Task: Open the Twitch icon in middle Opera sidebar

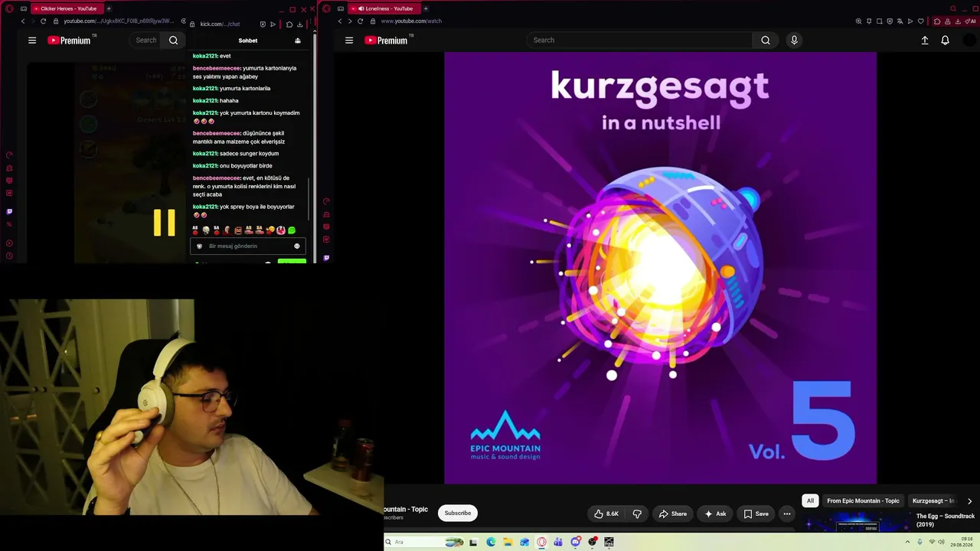Action: [x=326, y=258]
